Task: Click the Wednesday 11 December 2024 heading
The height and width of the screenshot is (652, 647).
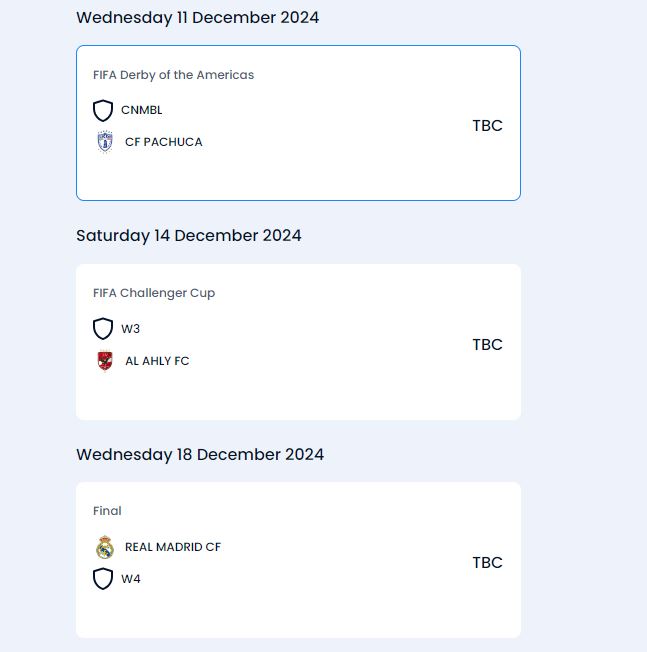Action: (x=198, y=17)
